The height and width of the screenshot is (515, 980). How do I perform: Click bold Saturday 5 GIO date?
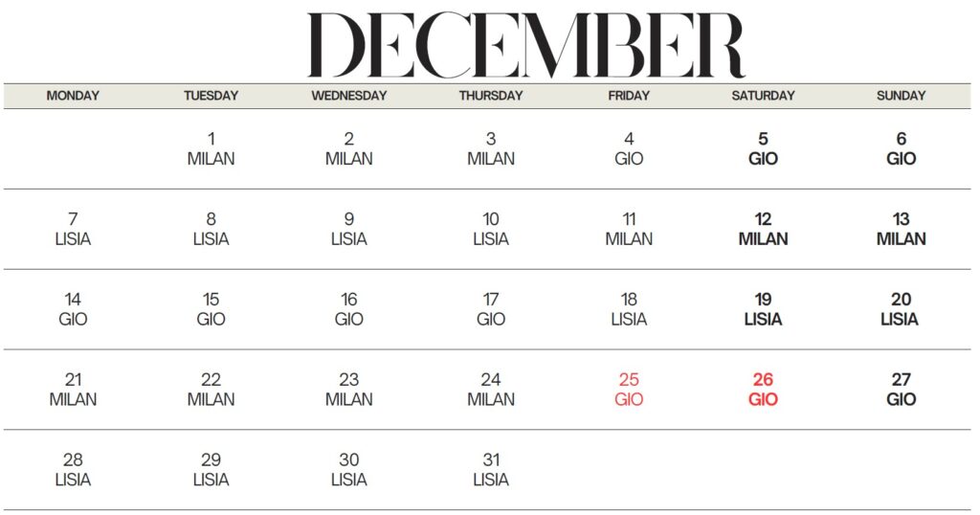[x=763, y=149]
